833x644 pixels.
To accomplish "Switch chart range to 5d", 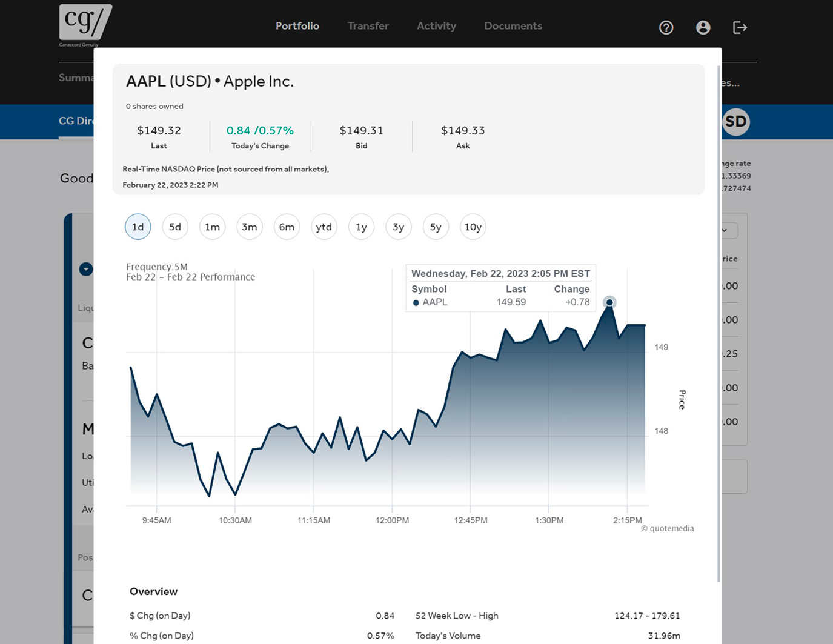I will 175,227.
